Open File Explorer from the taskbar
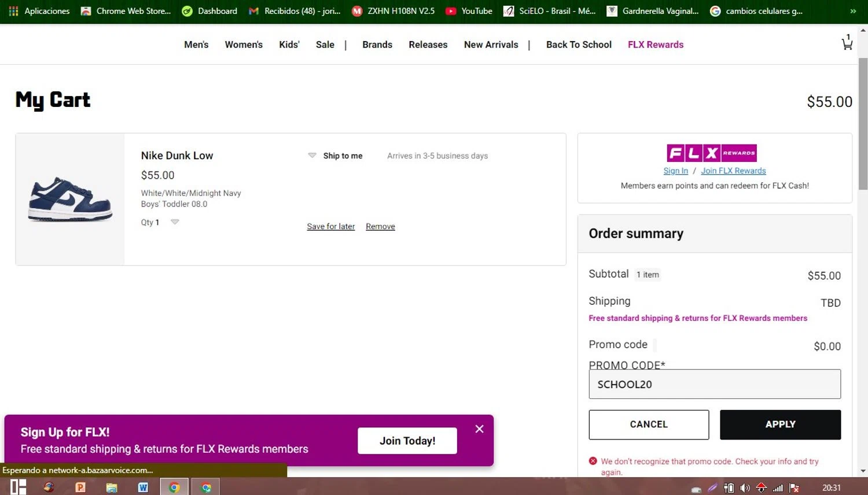The height and width of the screenshot is (495, 868). [x=112, y=487]
